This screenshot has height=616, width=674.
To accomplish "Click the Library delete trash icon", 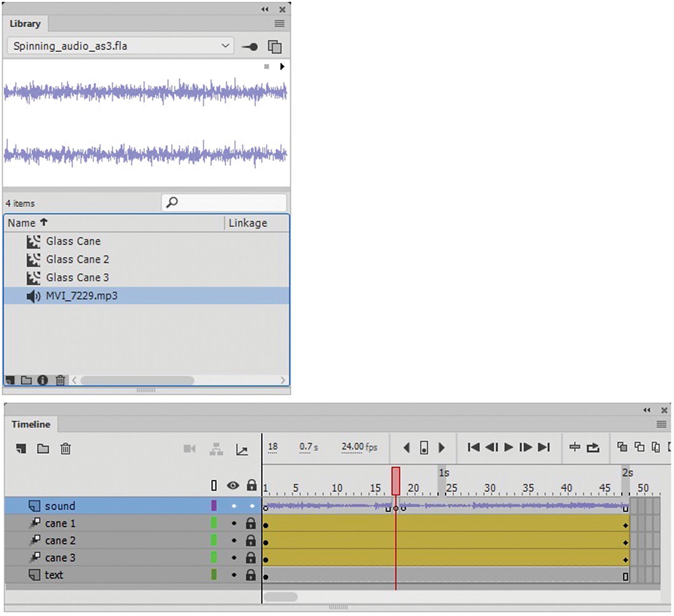I will (60, 380).
